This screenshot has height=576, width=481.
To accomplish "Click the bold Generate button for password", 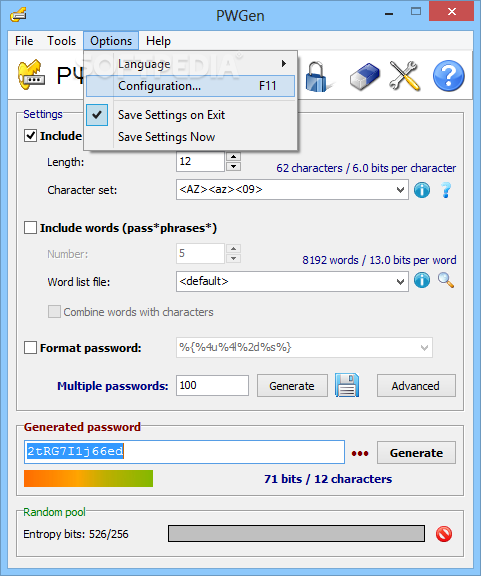I will tap(416, 453).
